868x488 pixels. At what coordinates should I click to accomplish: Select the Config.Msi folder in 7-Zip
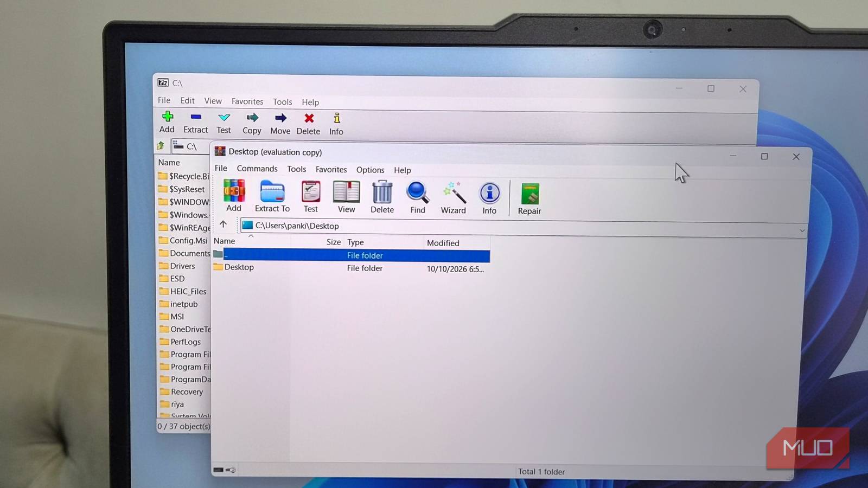183,240
